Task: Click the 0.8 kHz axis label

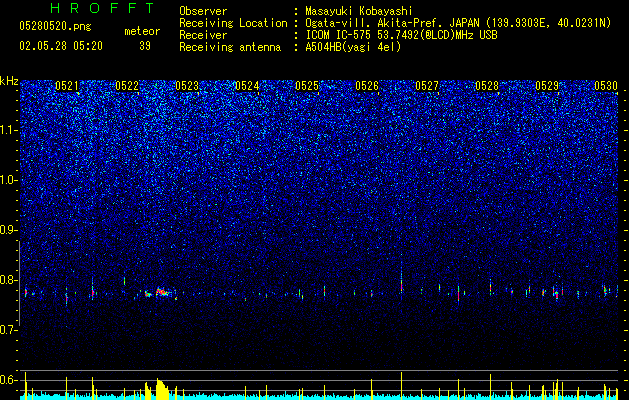Action: (9, 280)
